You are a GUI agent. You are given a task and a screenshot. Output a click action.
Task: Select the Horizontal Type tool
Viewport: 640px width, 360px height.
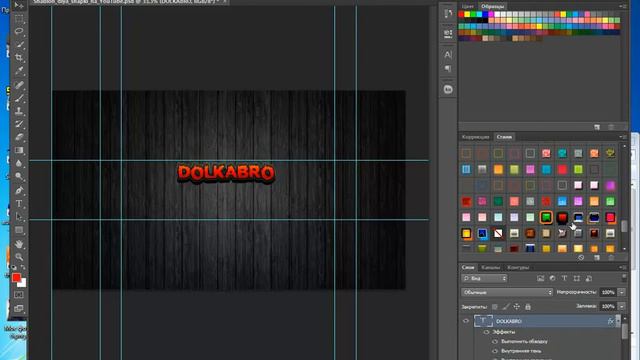(19, 203)
